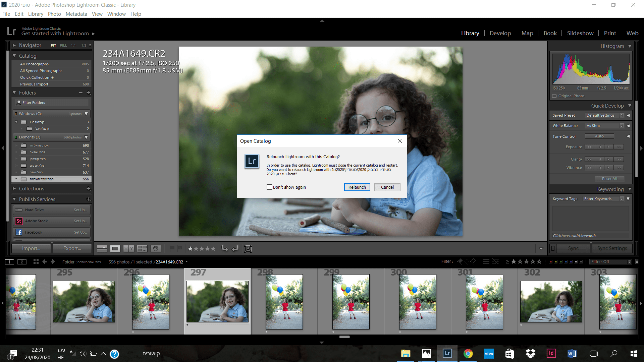This screenshot has height=362, width=644.
Task: Toggle Original Photo checkbox under histogram
Action: click(554, 96)
